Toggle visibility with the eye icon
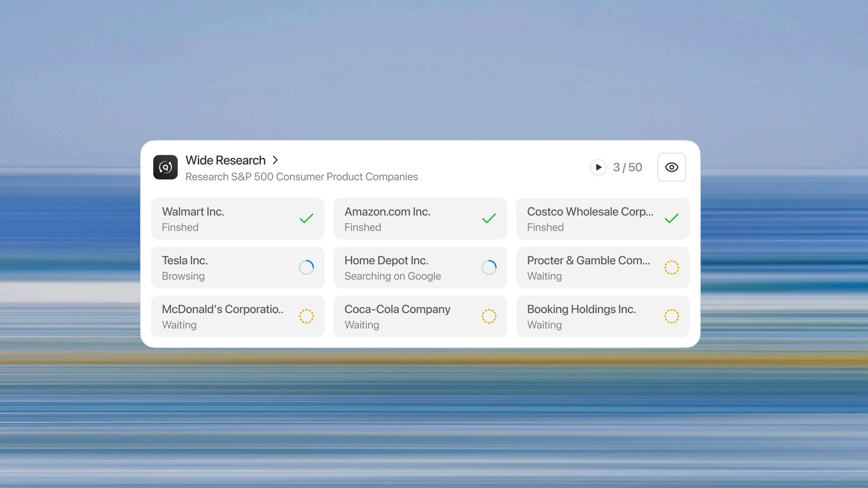The image size is (868, 488). (671, 167)
